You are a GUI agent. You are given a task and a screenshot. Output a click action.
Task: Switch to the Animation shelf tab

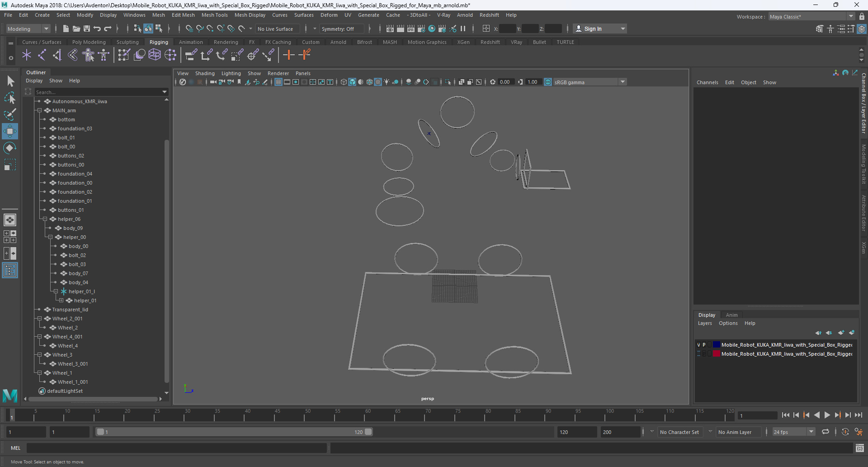click(x=191, y=42)
